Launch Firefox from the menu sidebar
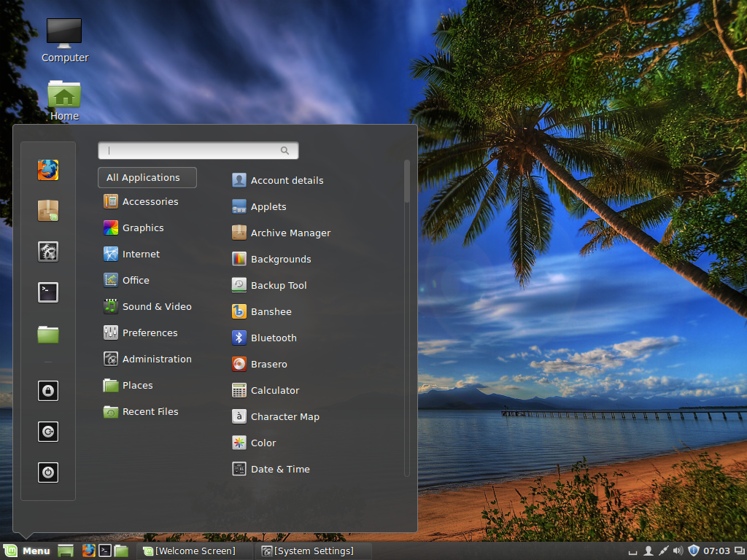The width and height of the screenshot is (747, 560). point(47,170)
